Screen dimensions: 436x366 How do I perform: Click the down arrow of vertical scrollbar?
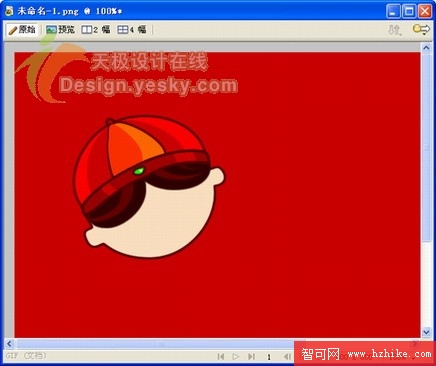pyautogui.click(x=426, y=332)
